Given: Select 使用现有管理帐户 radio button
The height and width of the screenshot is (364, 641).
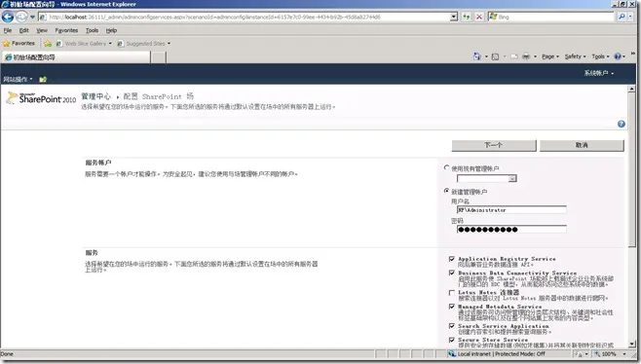Looking at the screenshot, I should (x=446, y=168).
